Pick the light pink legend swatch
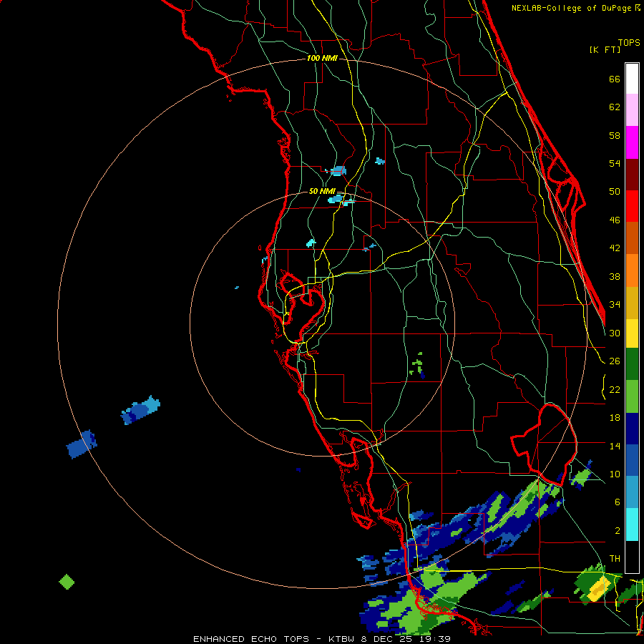Screen dimensions: 644x644 (632, 110)
